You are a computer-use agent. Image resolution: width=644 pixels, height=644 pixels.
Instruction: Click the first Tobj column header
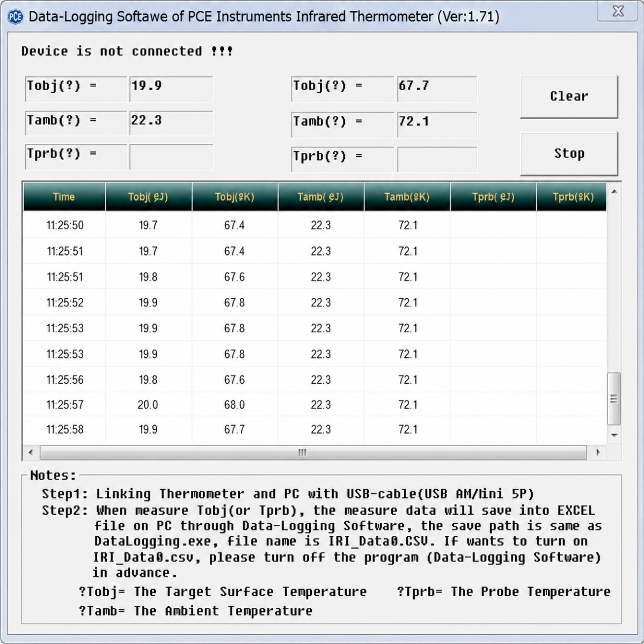pyautogui.click(x=149, y=197)
